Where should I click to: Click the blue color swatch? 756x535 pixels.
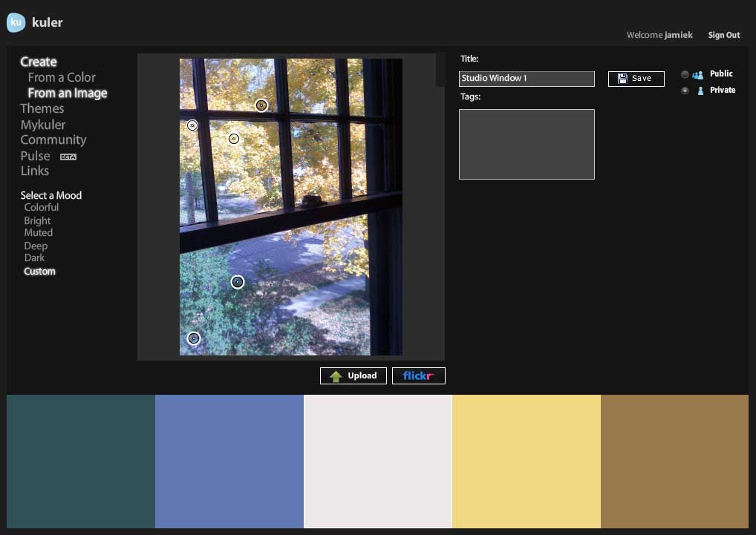(229, 462)
